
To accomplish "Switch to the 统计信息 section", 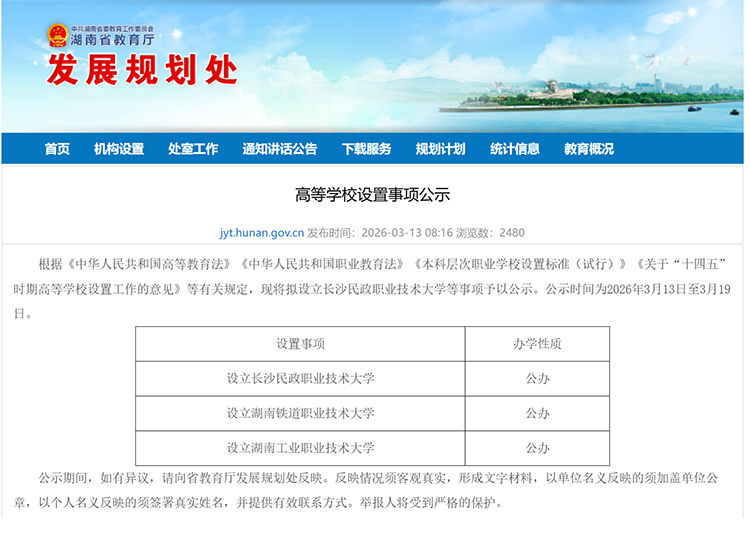I will tap(515, 149).
